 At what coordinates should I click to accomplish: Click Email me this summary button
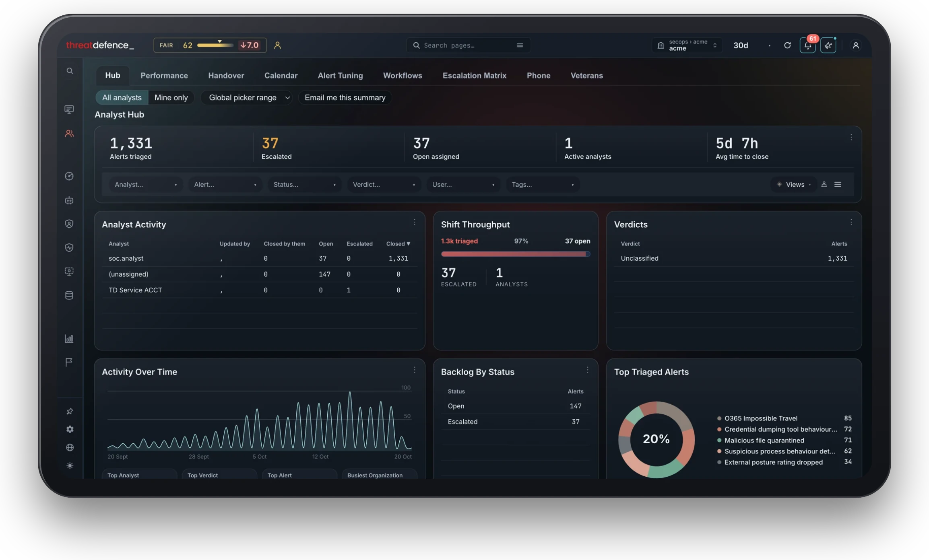(x=345, y=97)
